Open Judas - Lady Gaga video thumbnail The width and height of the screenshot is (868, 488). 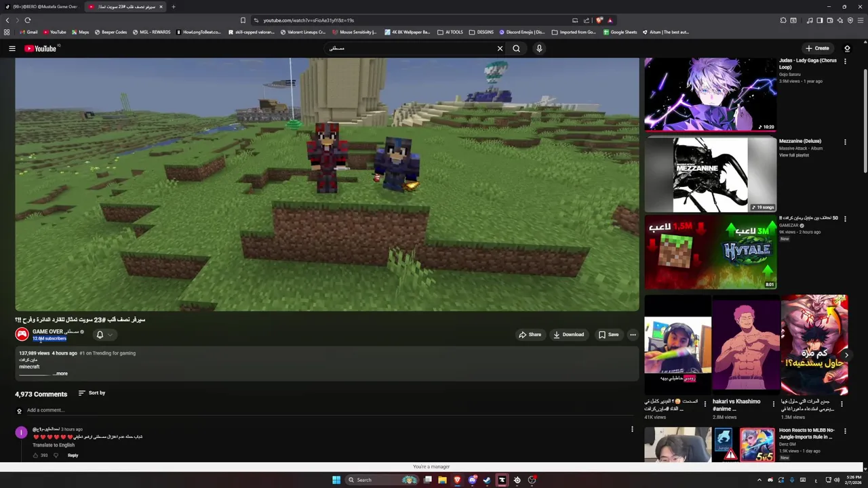[x=710, y=94]
